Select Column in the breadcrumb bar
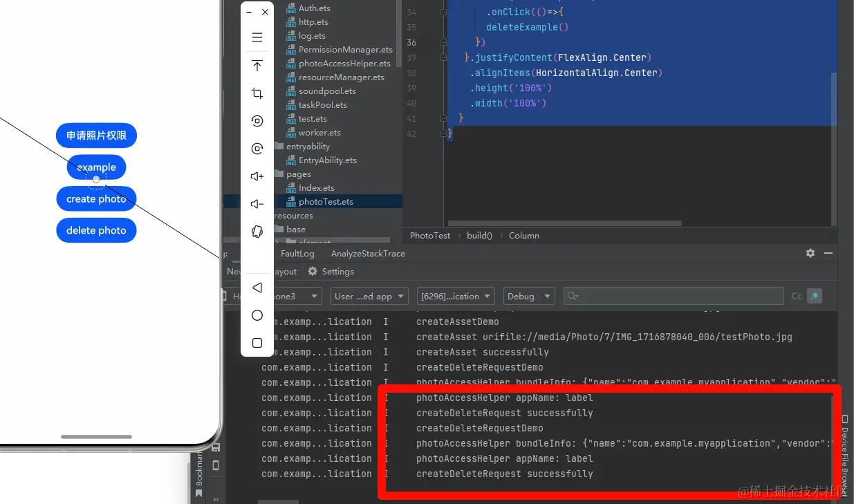Image resolution: width=854 pixels, height=504 pixels. pyautogui.click(x=523, y=236)
